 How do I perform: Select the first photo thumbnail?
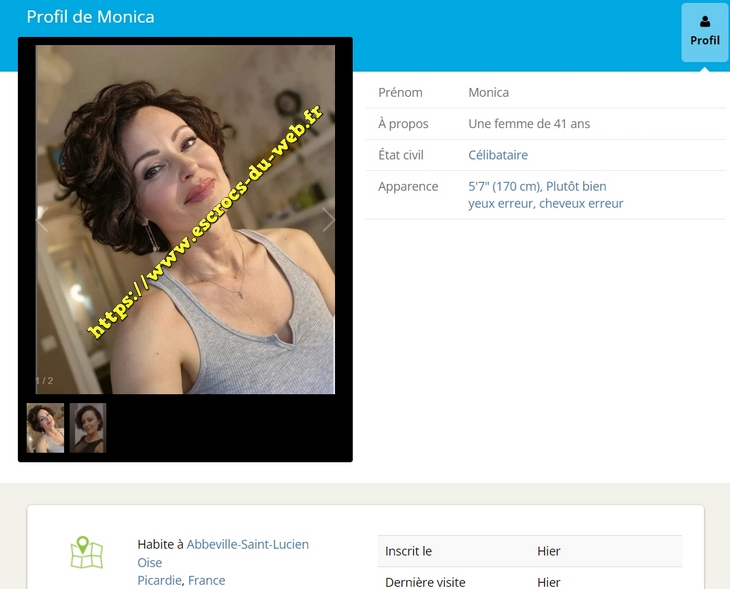point(45,428)
